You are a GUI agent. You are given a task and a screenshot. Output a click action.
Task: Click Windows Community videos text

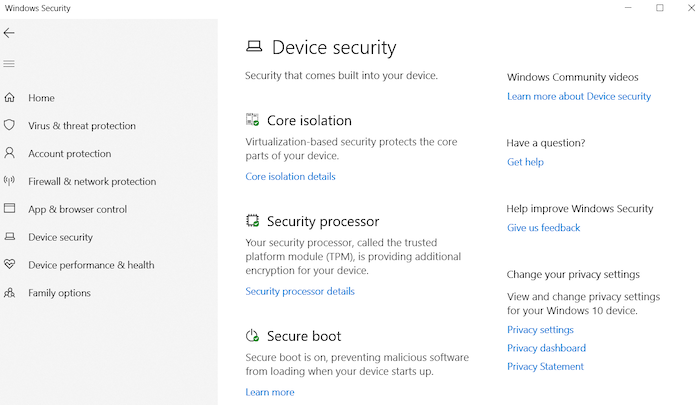[572, 77]
